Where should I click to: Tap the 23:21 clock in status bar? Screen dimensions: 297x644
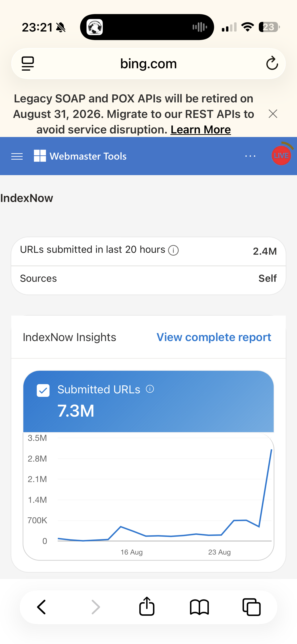pos(37,27)
